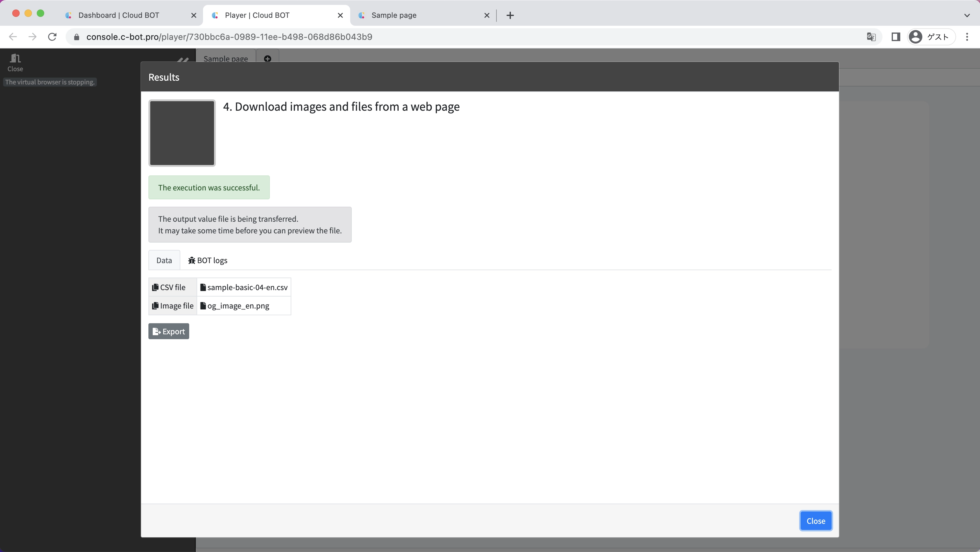This screenshot has width=980, height=552.
Task: Click the Close door icon in sidebar
Action: point(15,59)
